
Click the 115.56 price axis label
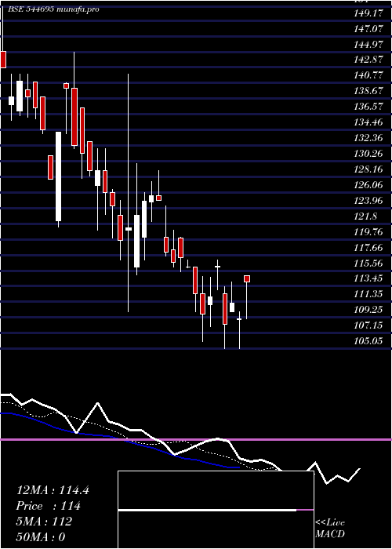point(368,264)
